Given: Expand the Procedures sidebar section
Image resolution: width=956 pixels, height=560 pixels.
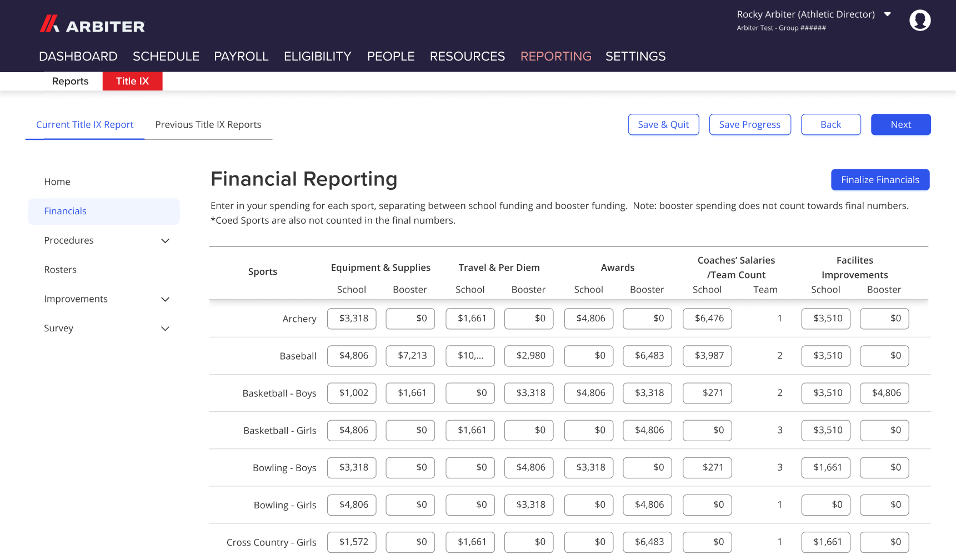Looking at the screenshot, I should 165,241.
